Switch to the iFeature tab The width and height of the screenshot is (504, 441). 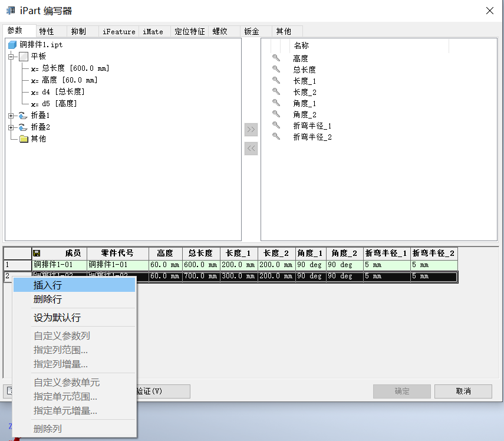point(119,31)
